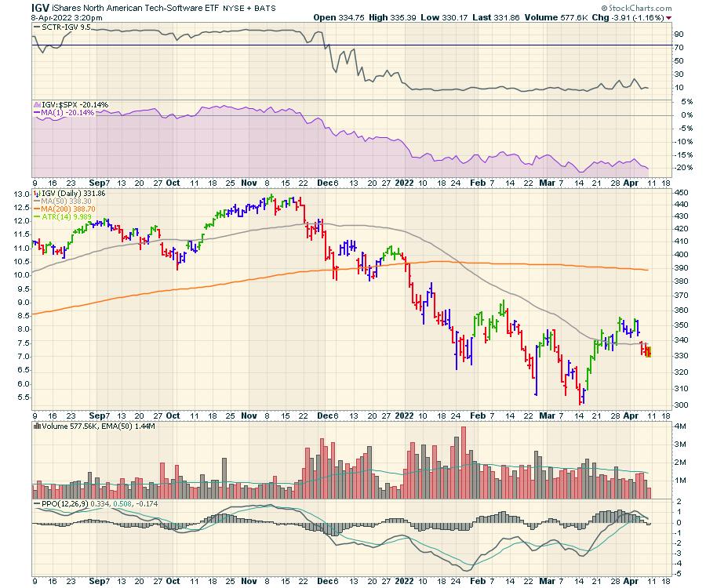706x588 pixels.
Task: Select the iShares North American Tech-Software ETF title
Action: pos(136,8)
